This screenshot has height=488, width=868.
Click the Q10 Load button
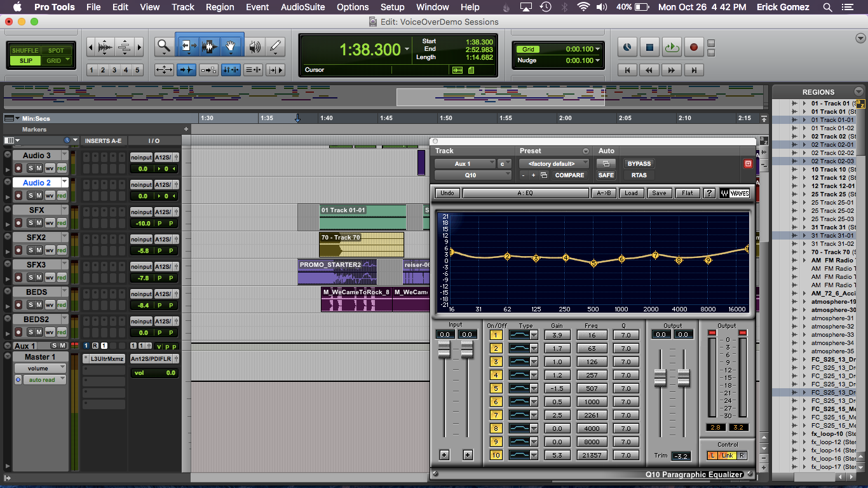click(x=631, y=193)
